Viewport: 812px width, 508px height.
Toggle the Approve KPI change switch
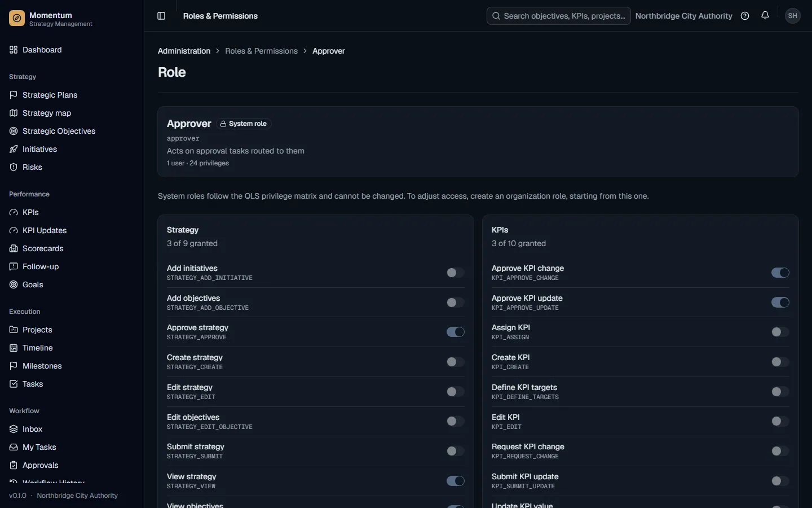point(780,273)
